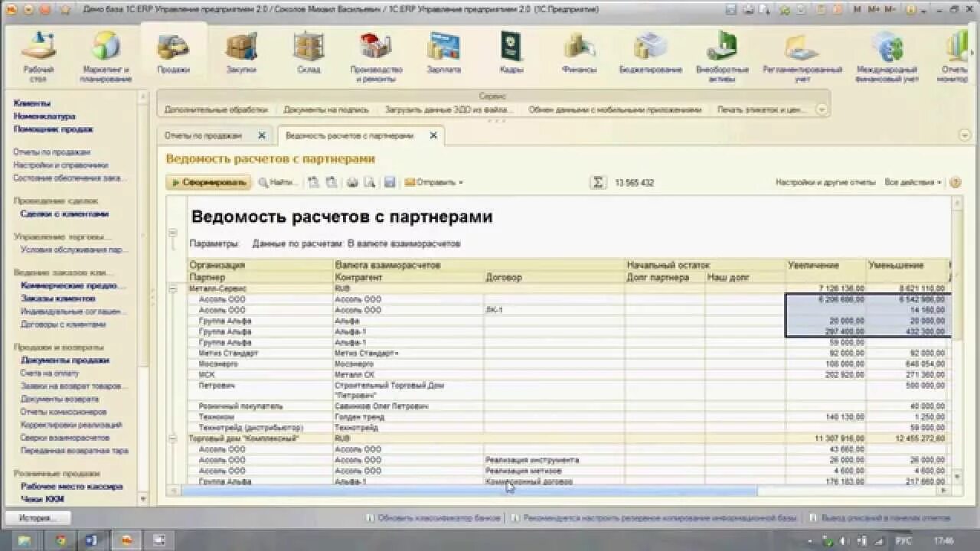This screenshot has width=980, height=551.
Task: Open Счета на оплату in sidebar
Action: (49, 373)
